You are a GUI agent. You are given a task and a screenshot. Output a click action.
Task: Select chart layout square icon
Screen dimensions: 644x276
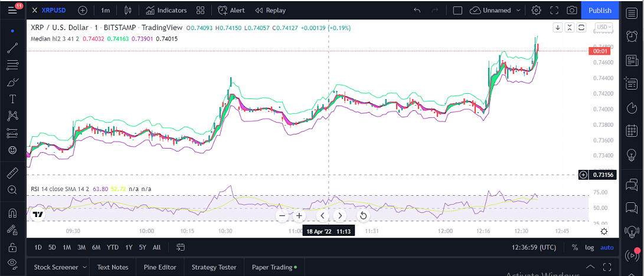(457, 10)
